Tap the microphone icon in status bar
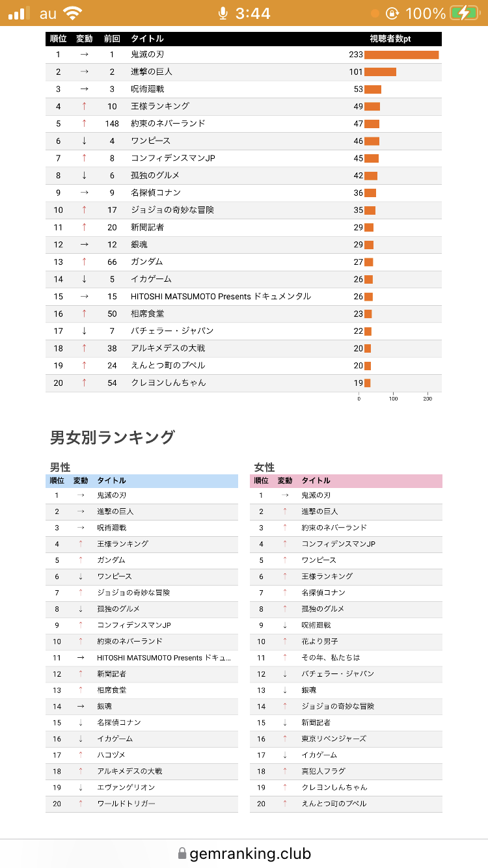The image size is (488, 868). point(223,14)
